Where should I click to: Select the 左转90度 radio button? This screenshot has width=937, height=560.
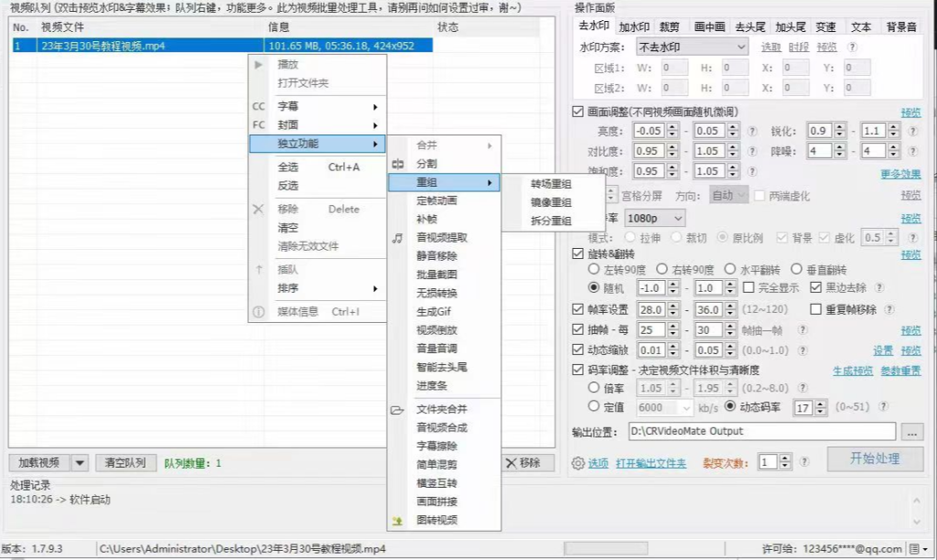594,269
